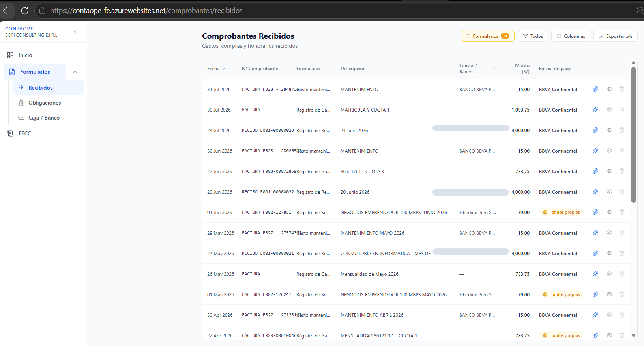This screenshot has width=644, height=346.
Task: Click the site info lock icon
Action: click(x=42, y=11)
